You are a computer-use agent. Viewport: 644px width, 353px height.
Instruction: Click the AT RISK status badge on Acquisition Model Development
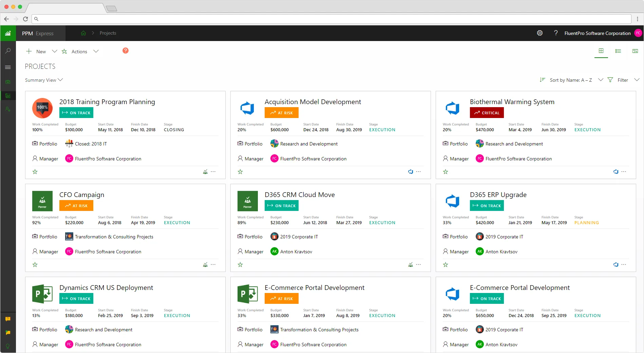pyautogui.click(x=281, y=112)
